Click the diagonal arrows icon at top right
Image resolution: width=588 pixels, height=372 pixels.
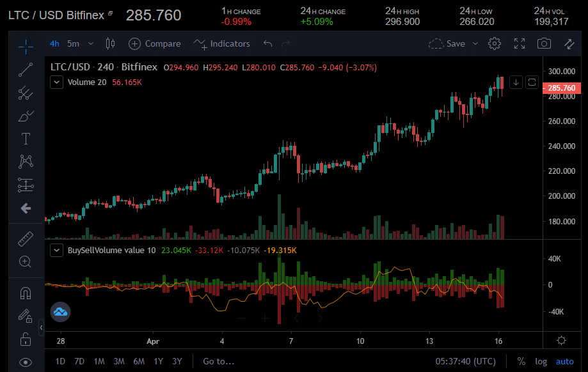coord(569,44)
